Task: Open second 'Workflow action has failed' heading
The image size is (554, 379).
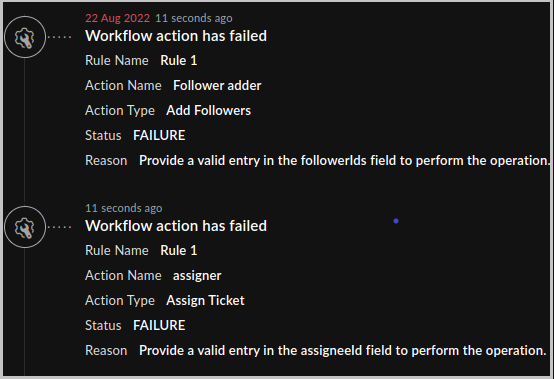Action: [176, 226]
